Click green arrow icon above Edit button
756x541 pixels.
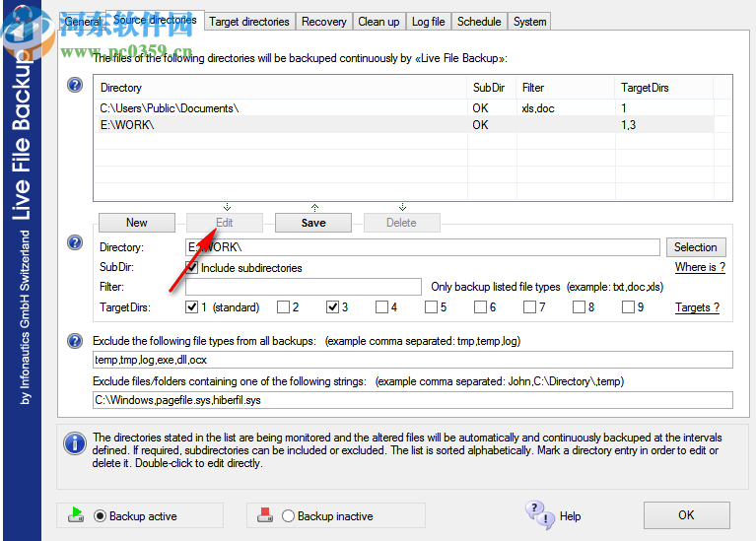227,207
